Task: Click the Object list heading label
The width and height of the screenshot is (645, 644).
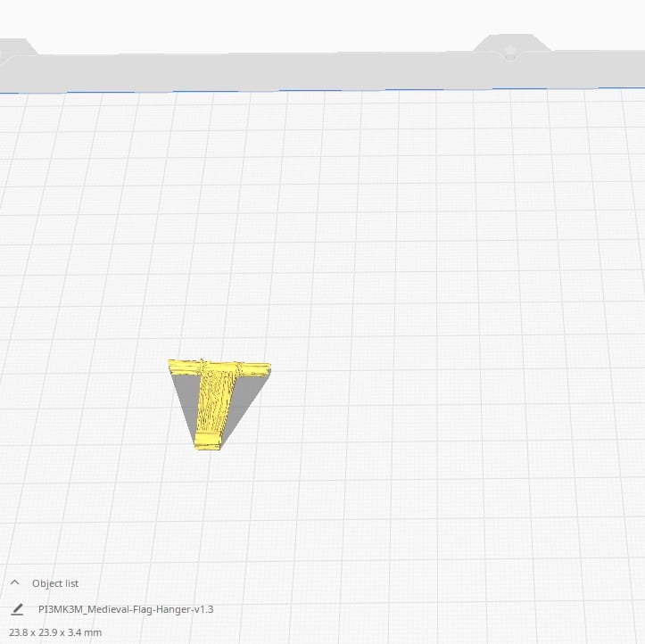Action: coord(55,583)
